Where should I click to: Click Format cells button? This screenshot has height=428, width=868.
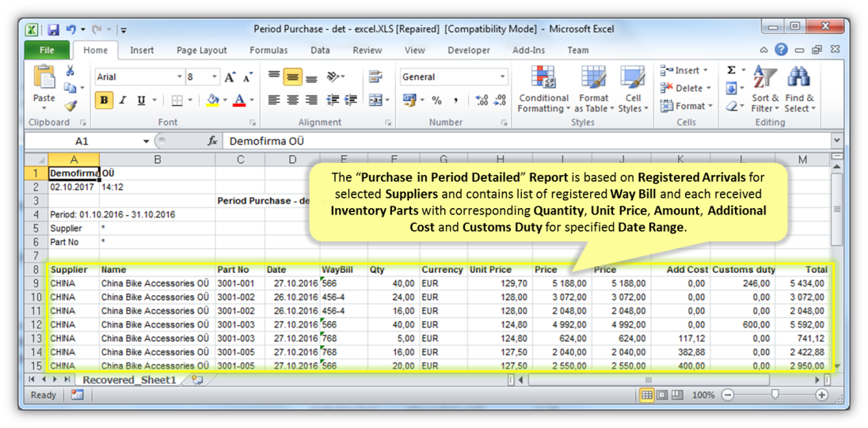click(x=687, y=106)
